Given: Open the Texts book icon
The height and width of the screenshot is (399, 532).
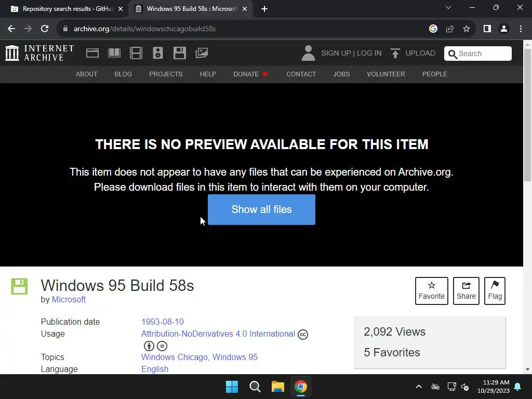Looking at the screenshot, I should (114, 54).
